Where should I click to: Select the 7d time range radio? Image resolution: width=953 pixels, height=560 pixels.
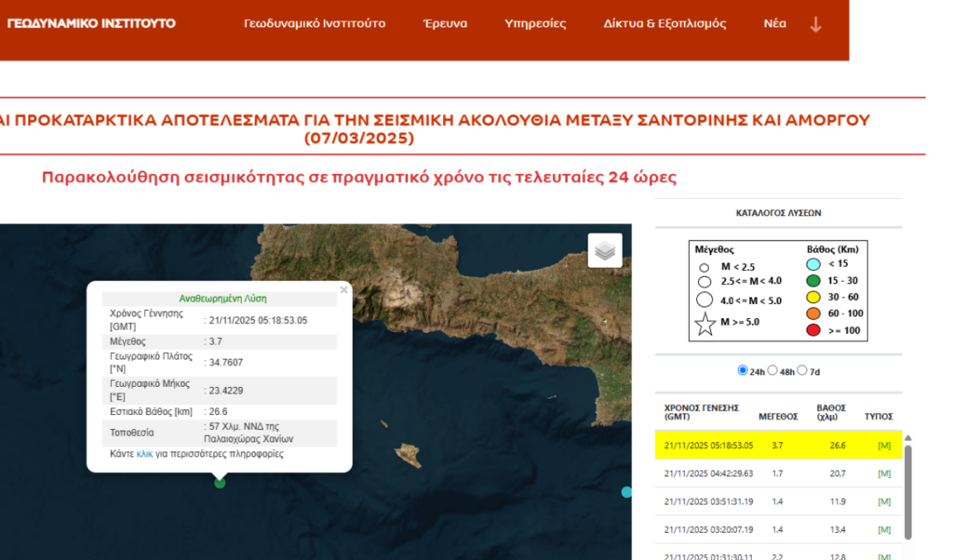pos(802,370)
